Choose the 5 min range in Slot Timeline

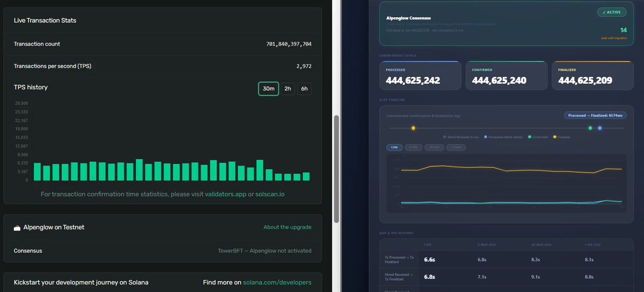tap(414, 147)
